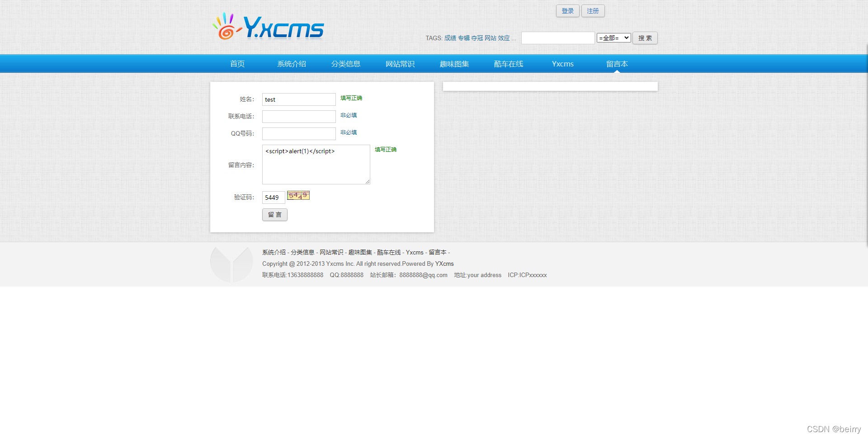Click footer link 系统介绍

(274, 252)
